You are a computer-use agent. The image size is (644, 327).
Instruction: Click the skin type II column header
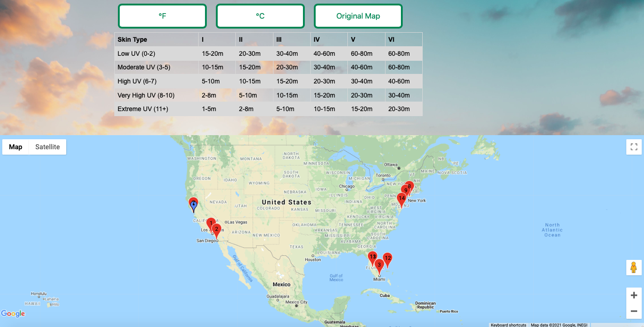click(254, 39)
